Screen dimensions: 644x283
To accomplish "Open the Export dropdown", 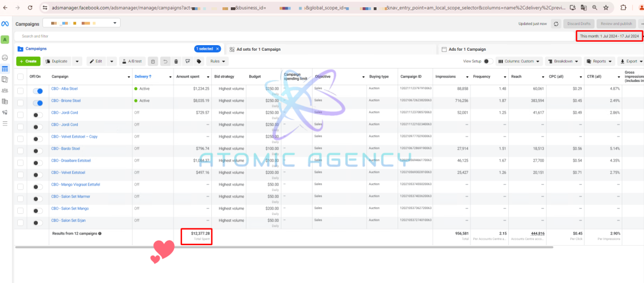I will click(x=631, y=61).
